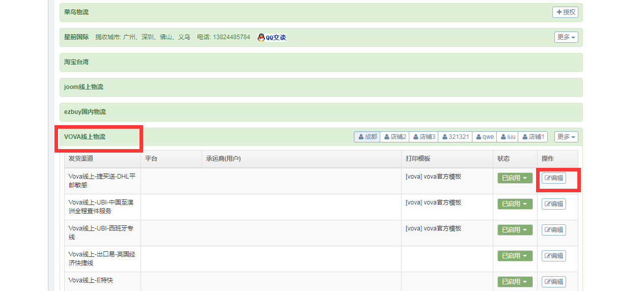
Task: Open 已启用 status dropdown for 出口易-英国经济快捷线
Action: [515, 256]
